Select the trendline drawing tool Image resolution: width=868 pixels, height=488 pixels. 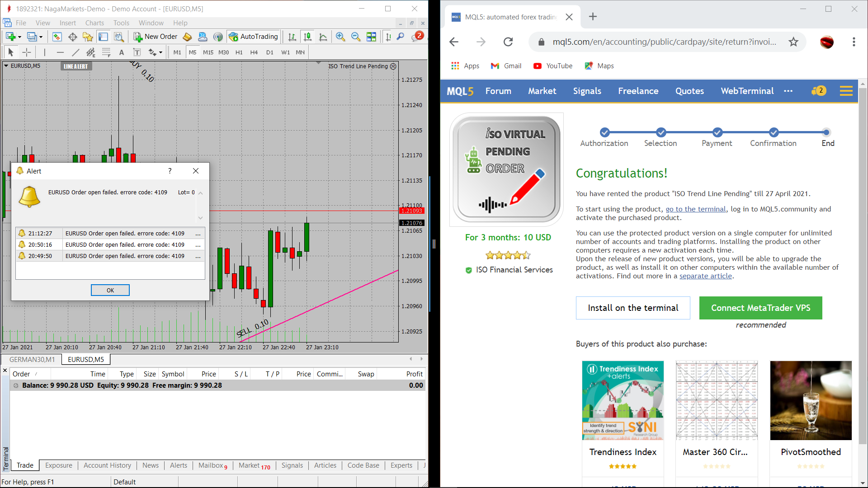click(75, 52)
